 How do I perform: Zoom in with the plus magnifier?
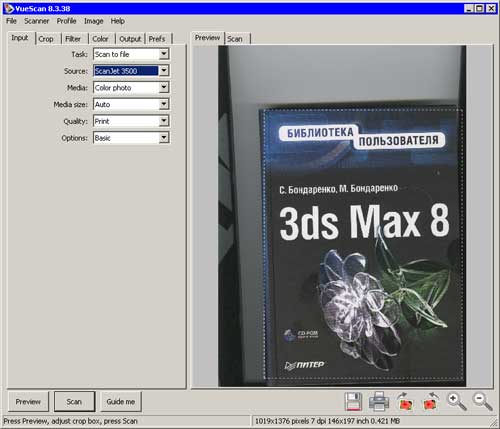(x=457, y=401)
